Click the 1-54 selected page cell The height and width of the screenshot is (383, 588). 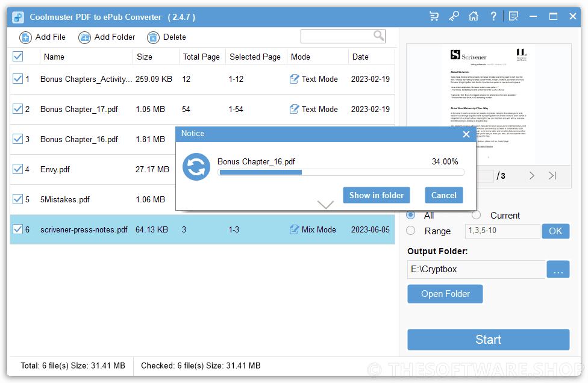236,109
